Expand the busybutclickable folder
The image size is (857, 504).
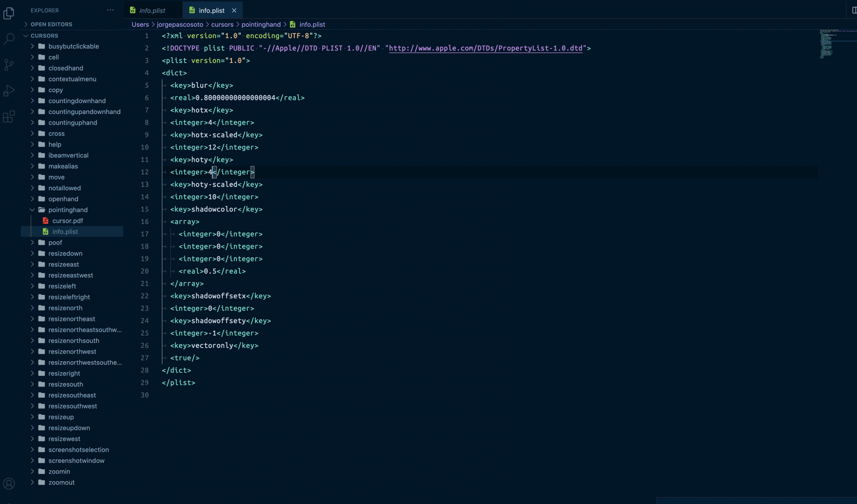tap(73, 46)
